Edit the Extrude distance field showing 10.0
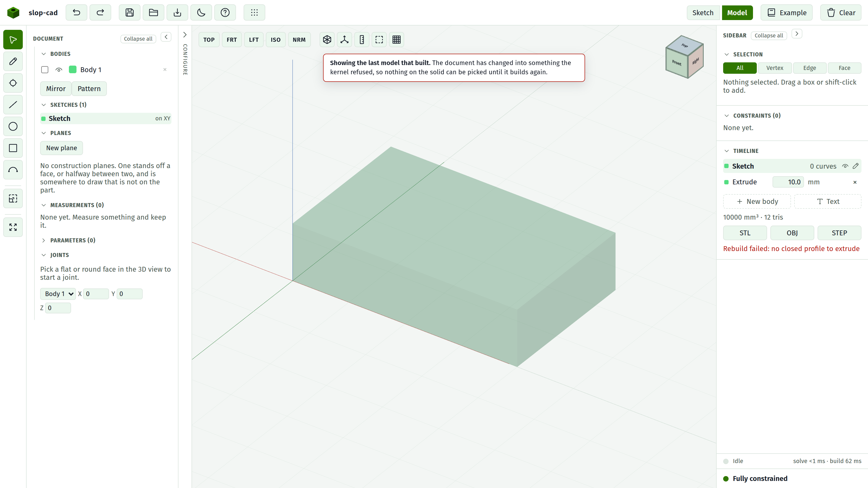Viewport: 868px width, 488px height. pos(788,182)
